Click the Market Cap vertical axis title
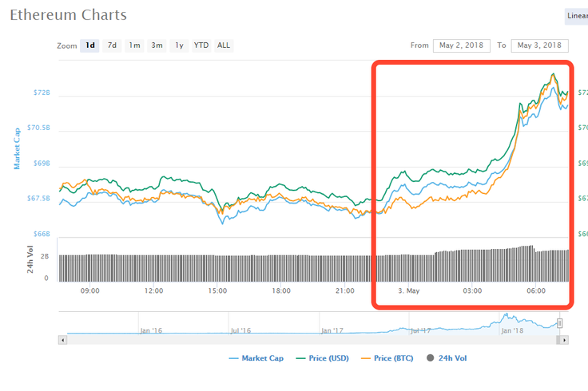The image size is (588, 391). pyautogui.click(x=17, y=148)
